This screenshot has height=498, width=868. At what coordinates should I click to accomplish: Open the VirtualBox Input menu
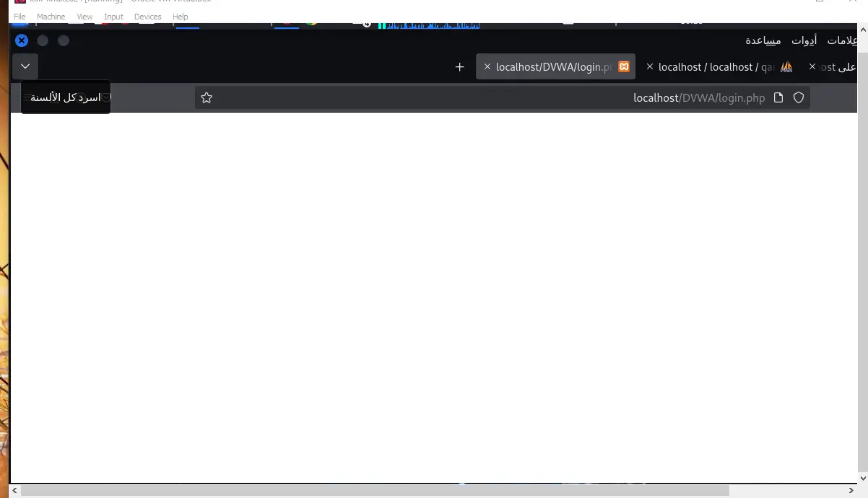point(113,17)
